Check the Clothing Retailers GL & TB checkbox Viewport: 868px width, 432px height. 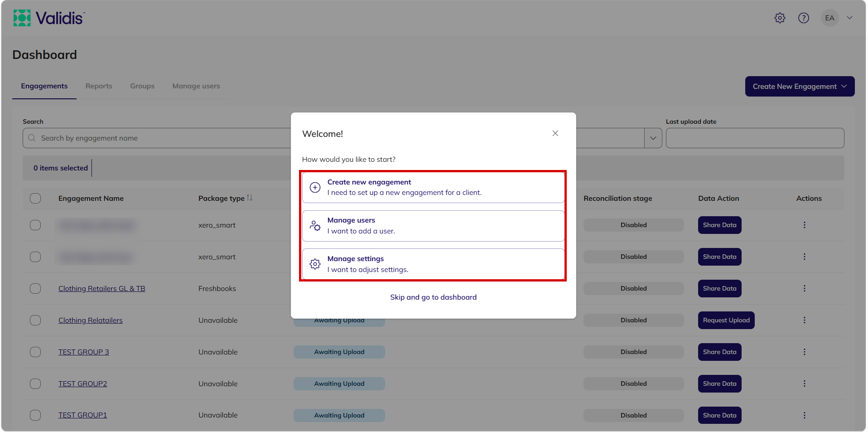35,288
